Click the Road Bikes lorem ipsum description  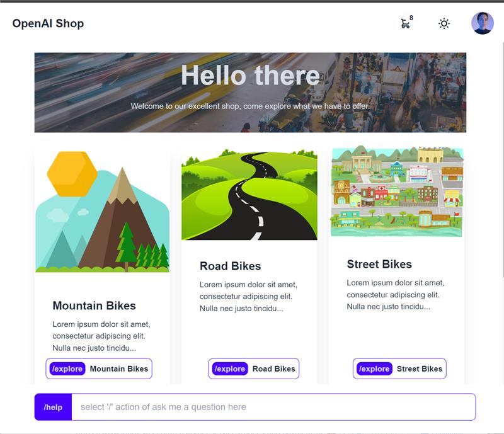click(248, 297)
